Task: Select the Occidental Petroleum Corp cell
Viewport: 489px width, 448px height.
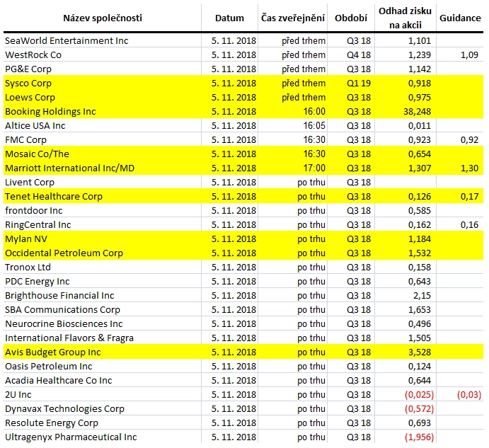Action: [103, 253]
